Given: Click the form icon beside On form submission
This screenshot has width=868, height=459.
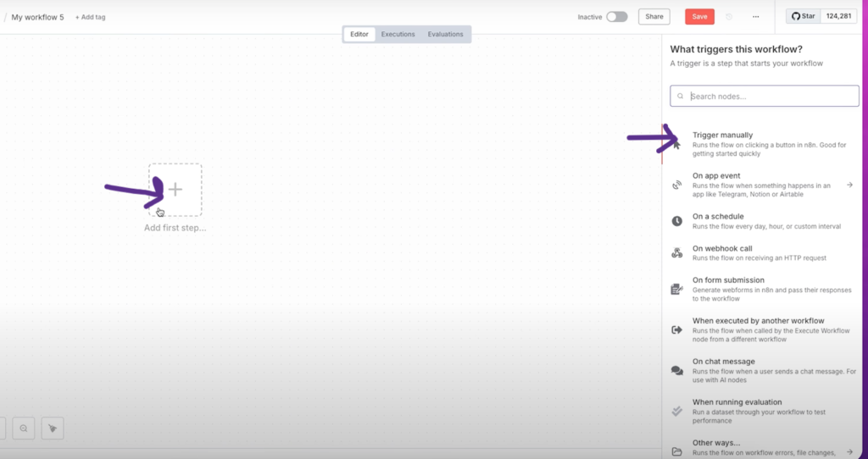Looking at the screenshot, I should pyautogui.click(x=677, y=290).
